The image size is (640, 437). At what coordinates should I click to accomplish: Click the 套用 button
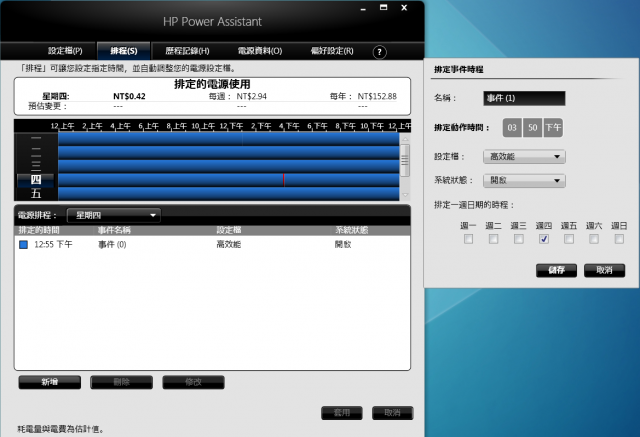[342, 413]
